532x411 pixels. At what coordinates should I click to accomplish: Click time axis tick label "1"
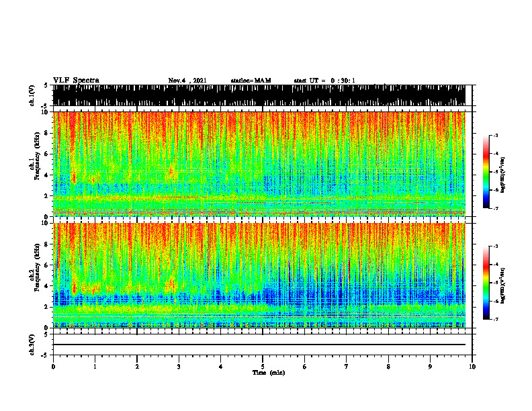95,367
